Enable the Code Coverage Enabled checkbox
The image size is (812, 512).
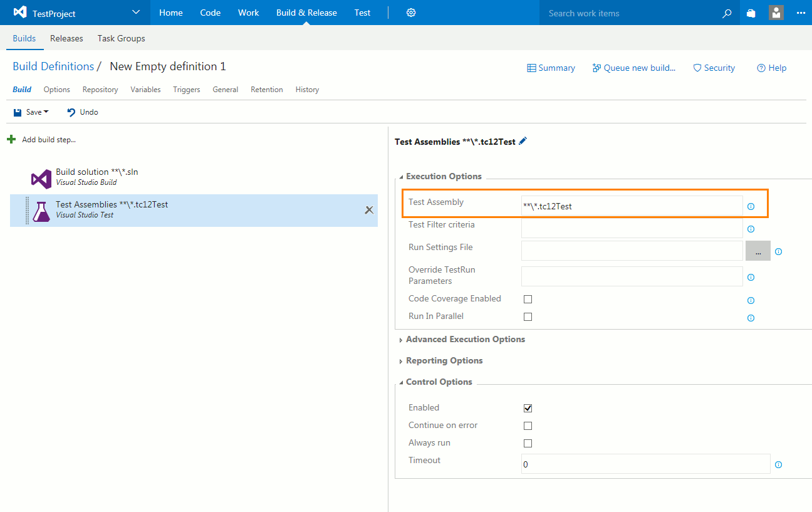[x=528, y=300]
